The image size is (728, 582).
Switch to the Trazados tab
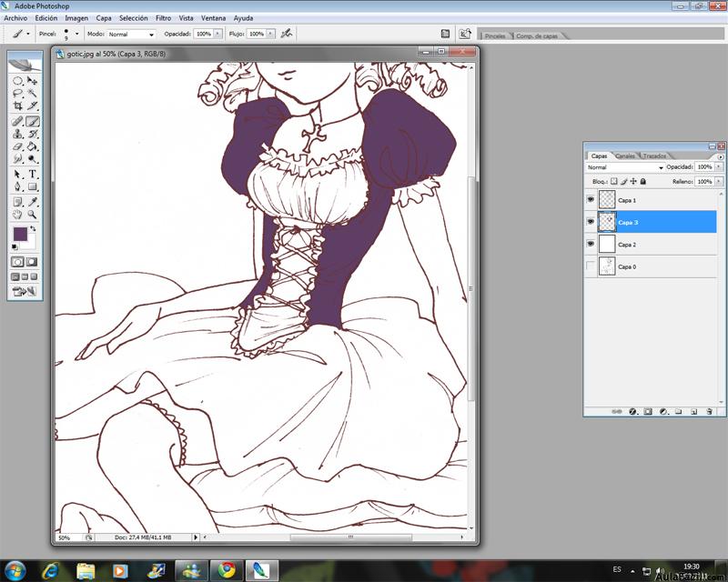click(x=654, y=156)
